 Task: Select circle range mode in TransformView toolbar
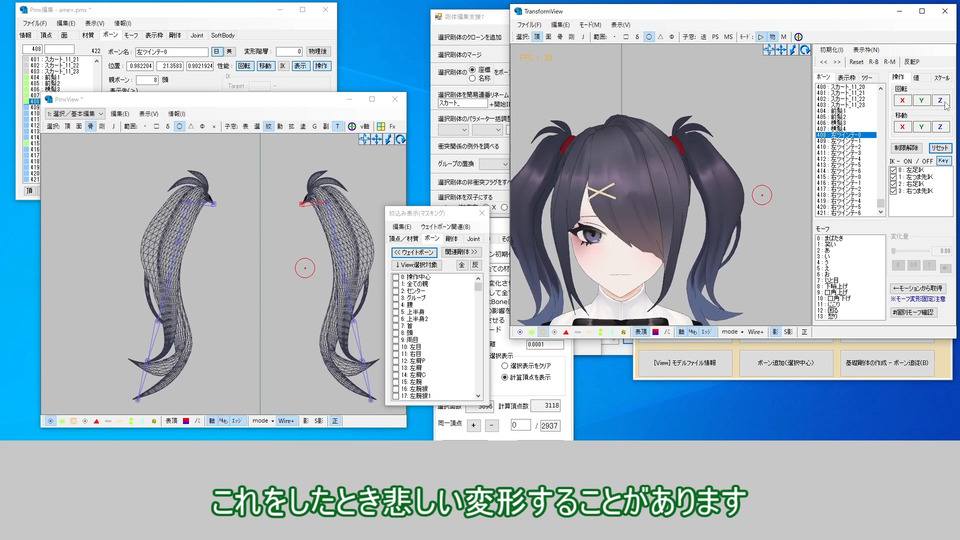tap(649, 37)
